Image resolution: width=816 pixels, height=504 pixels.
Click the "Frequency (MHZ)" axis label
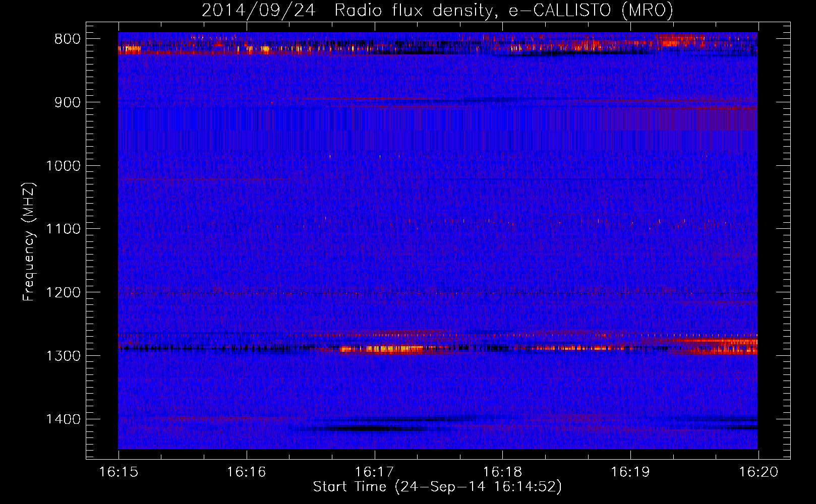click(x=29, y=241)
